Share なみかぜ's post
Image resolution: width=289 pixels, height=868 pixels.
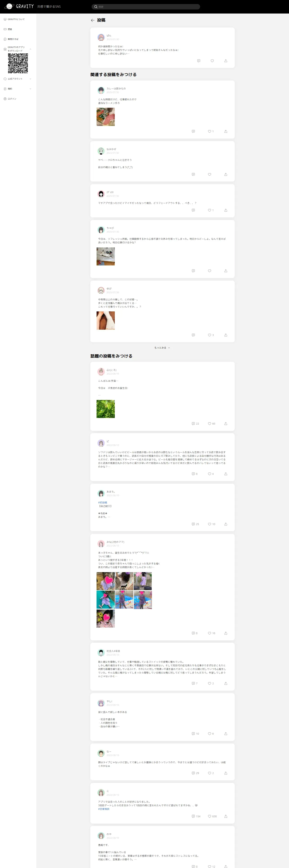[x=226, y=175]
